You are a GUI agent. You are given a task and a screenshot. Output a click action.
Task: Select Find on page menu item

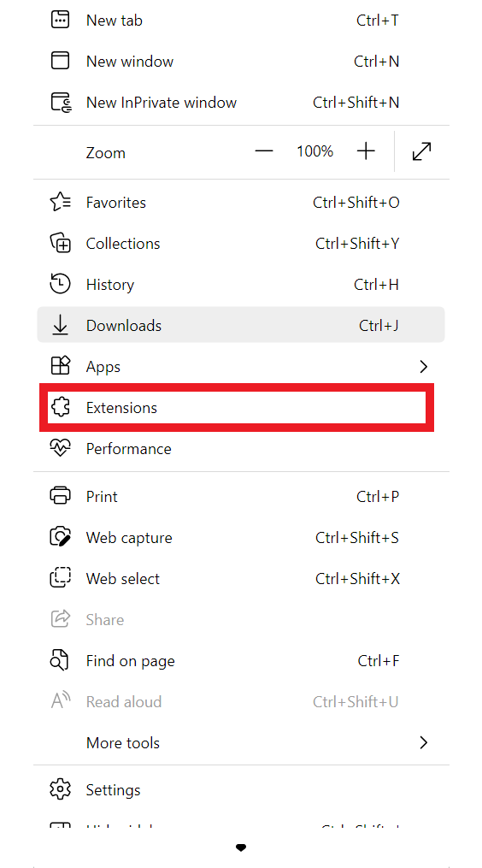pyautogui.click(x=241, y=661)
